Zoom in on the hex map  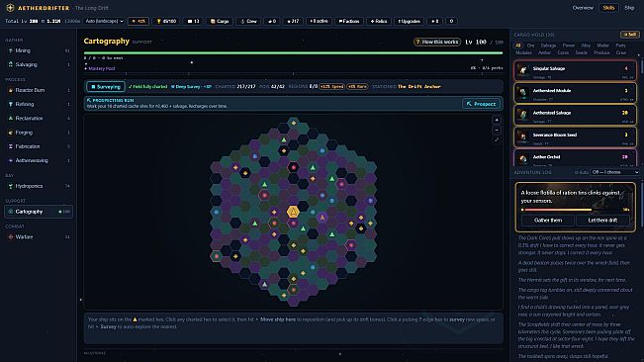pos(497,120)
